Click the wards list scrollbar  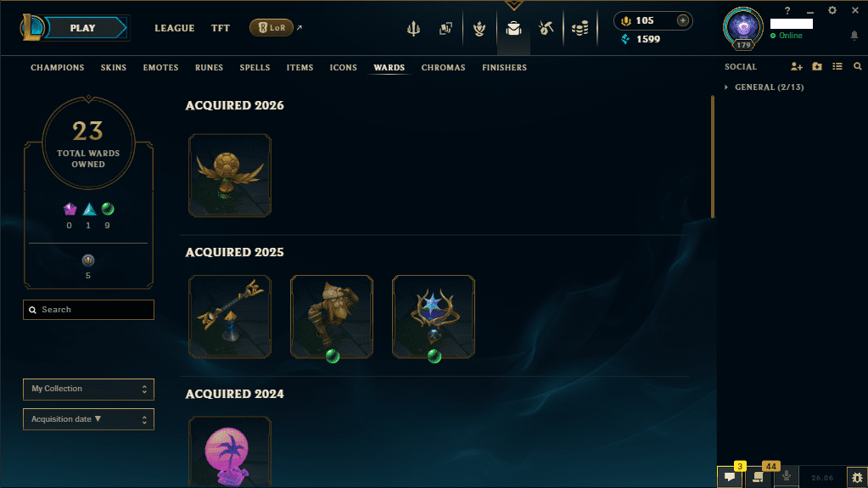point(713,157)
